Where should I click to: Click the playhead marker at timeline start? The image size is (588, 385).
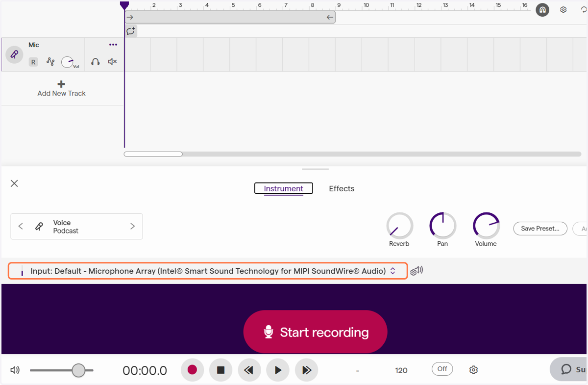[x=124, y=5]
